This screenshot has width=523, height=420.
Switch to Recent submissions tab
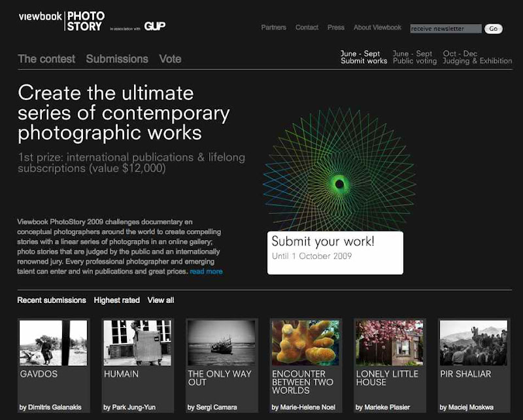click(x=52, y=300)
